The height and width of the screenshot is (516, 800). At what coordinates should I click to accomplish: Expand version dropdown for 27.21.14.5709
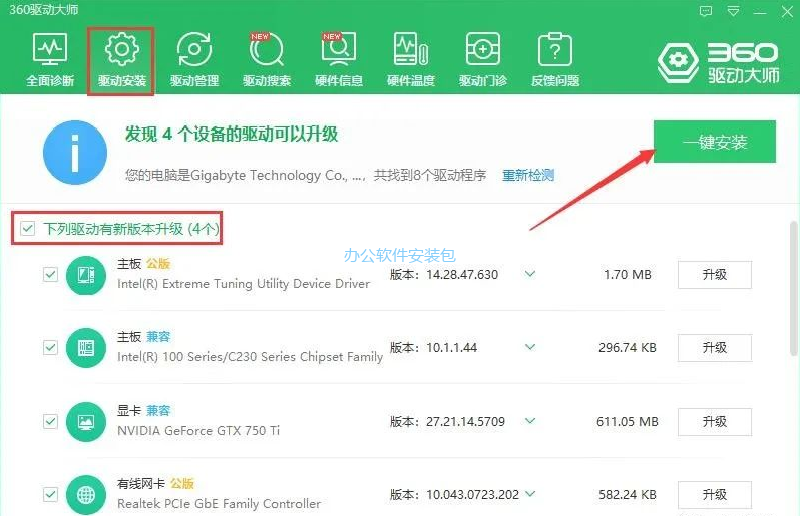(530, 421)
